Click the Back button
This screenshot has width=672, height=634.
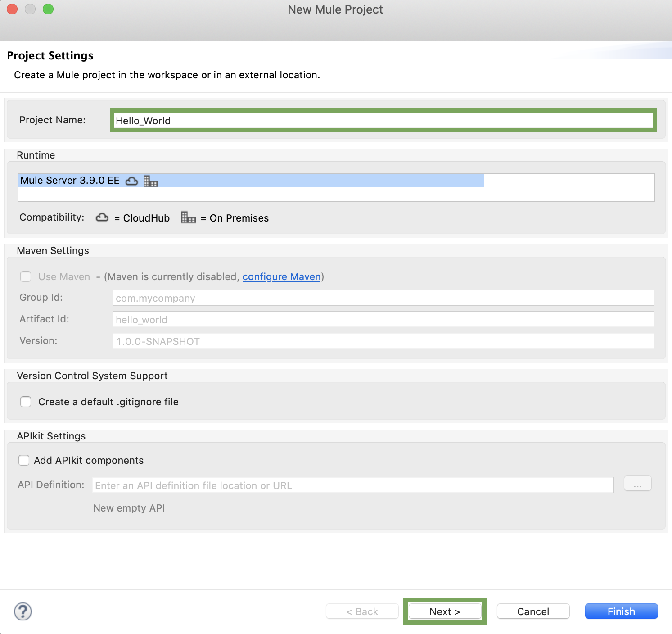[362, 611]
